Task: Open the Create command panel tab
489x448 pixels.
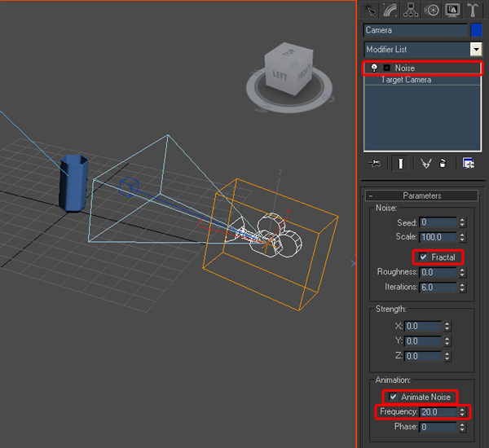Action: tap(370, 11)
